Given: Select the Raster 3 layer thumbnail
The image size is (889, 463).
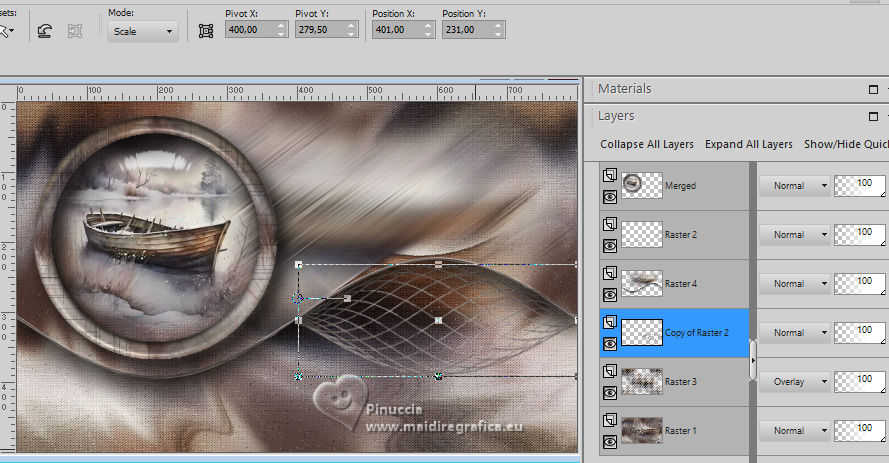Looking at the screenshot, I should pos(642,381).
